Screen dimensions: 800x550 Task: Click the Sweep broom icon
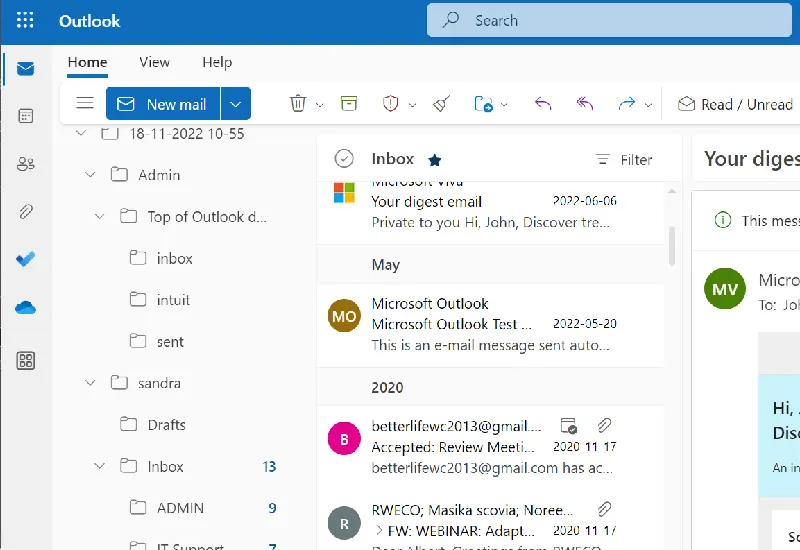point(441,104)
